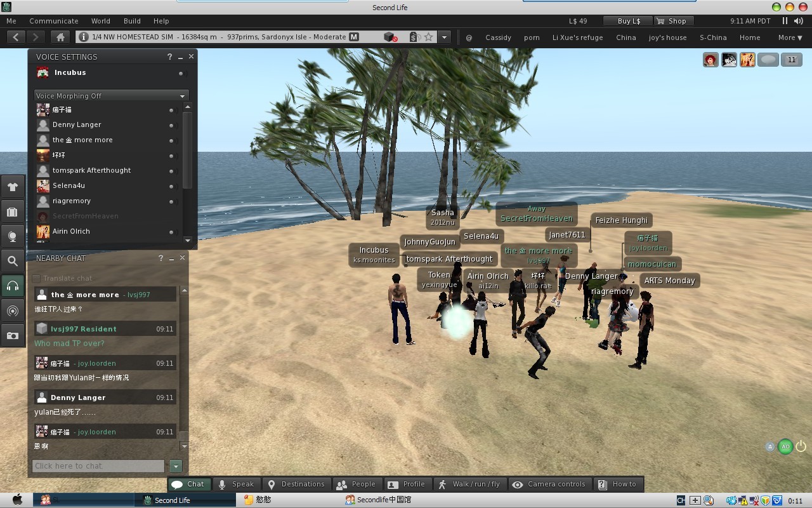Open the second avatar conversation chiclet
The image size is (812, 508).
(x=729, y=60)
